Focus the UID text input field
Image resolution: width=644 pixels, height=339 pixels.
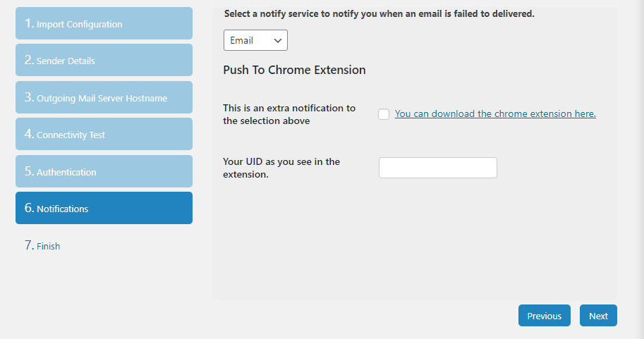pos(437,168)
